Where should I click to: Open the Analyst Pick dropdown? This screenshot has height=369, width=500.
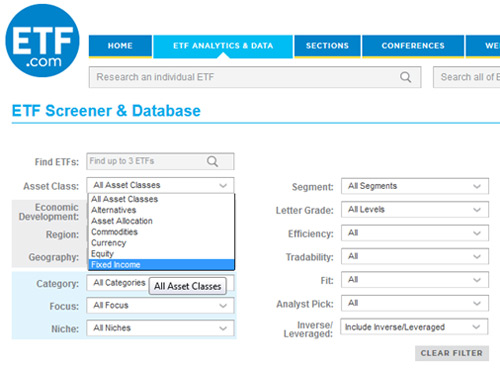tap(415, 303)
